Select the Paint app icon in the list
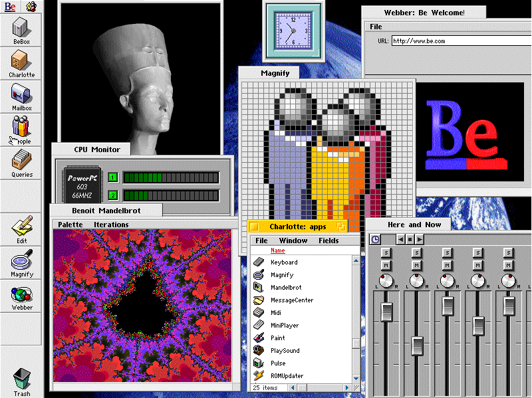This screenshot has height=398, width=532. coord(259,338)
